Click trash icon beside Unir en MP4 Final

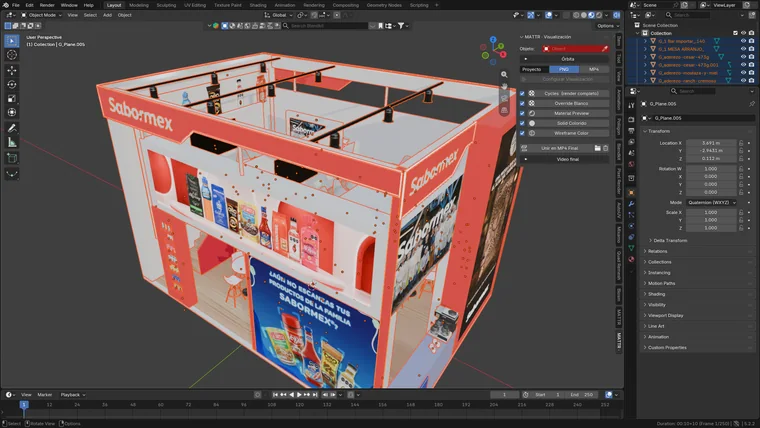click(x=605, y=148)
